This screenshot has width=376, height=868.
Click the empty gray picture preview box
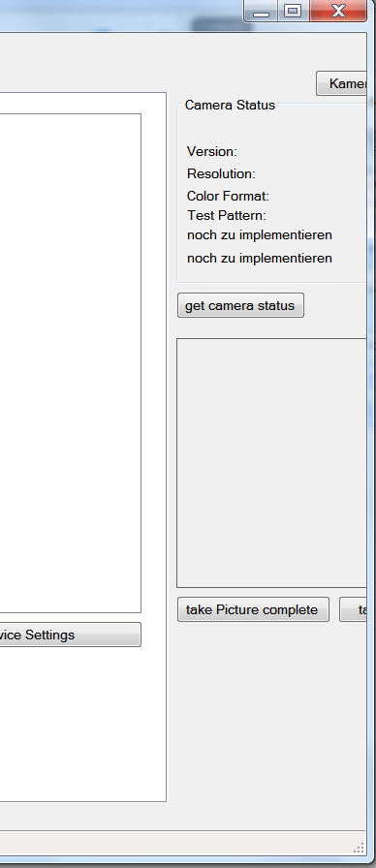point(271,463)
